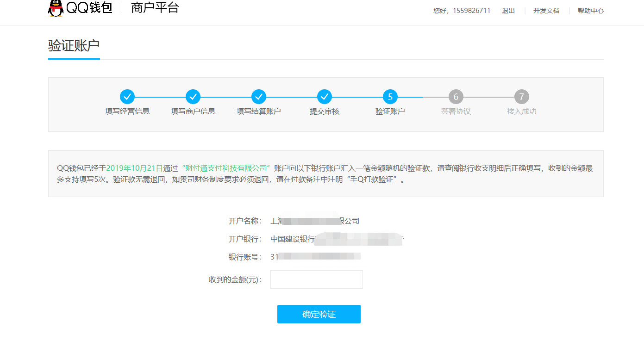Click the 开户银行 label
Screen dimensions: 644x359
245,239
